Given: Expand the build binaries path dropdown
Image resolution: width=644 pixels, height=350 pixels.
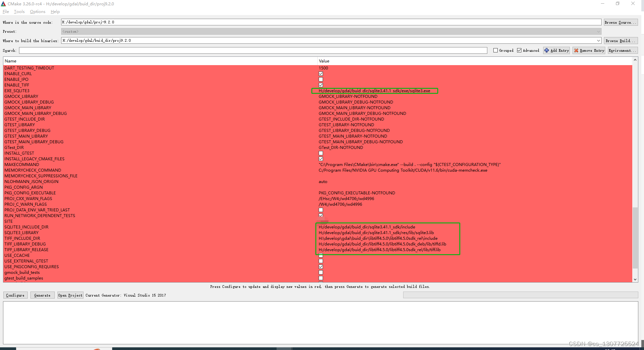Looking at the screenshot, I should point(598,41).
